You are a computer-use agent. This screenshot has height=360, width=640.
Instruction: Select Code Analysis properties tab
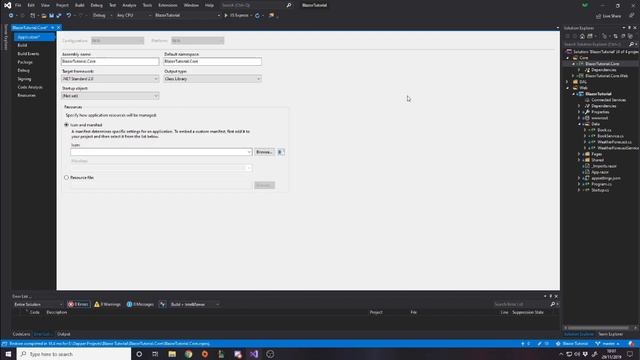[30, 87]
